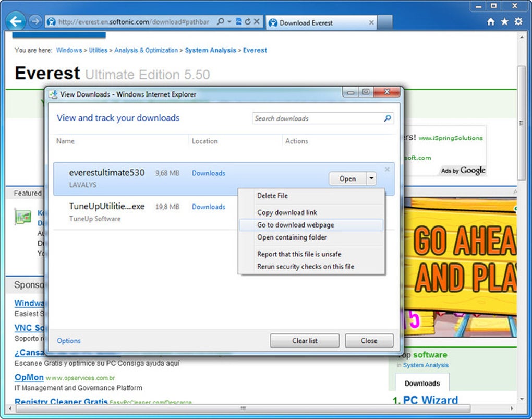Click the browser Back arrow button
Screen dimensions: 532x419
[x=16, y=21]
